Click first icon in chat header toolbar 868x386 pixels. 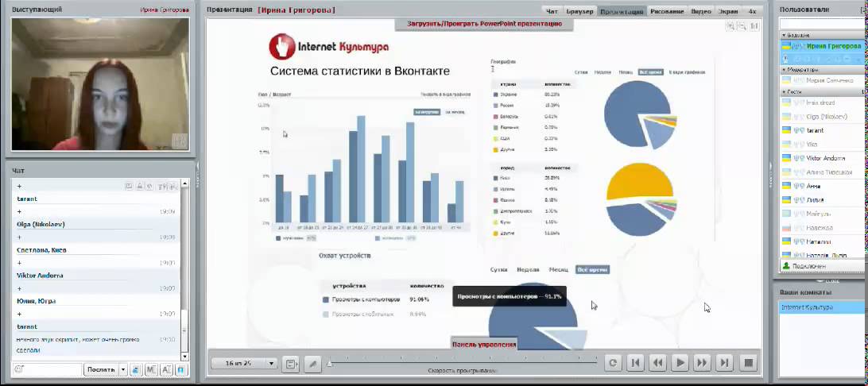coord(129,187)
